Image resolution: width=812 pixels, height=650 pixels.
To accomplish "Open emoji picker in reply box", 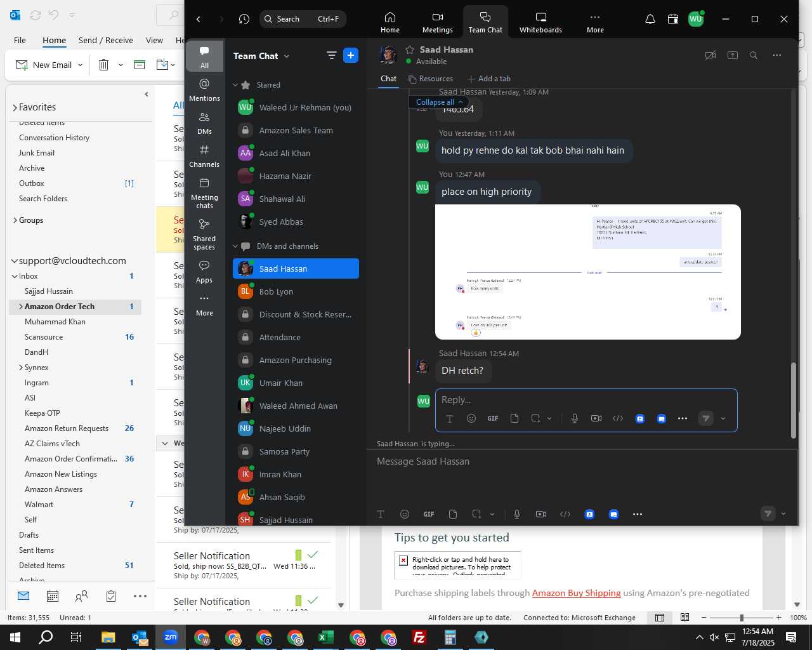I will pyautogui.click(x=471, y=418).
